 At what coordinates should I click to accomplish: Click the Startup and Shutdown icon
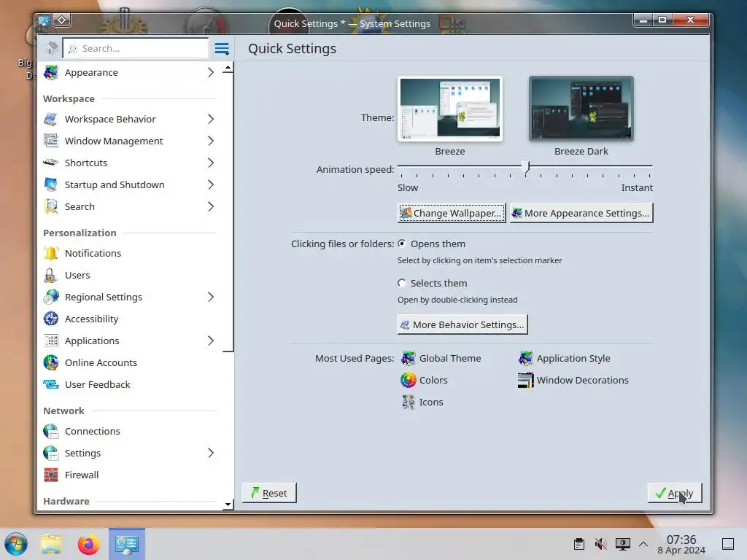(x=51, y=184)
